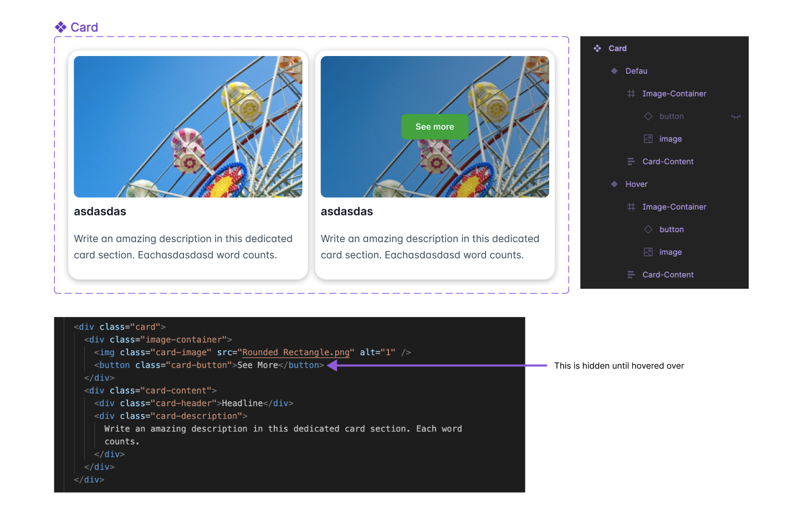Open the Rounded Rectangle.png link in code

[296, 352]
